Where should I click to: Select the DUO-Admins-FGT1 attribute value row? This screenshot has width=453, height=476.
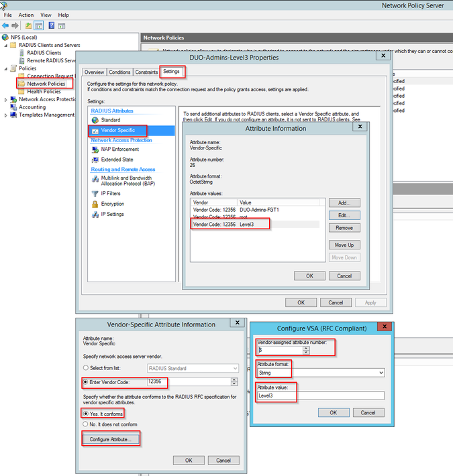pyautogui.click(x=255, y=210)
